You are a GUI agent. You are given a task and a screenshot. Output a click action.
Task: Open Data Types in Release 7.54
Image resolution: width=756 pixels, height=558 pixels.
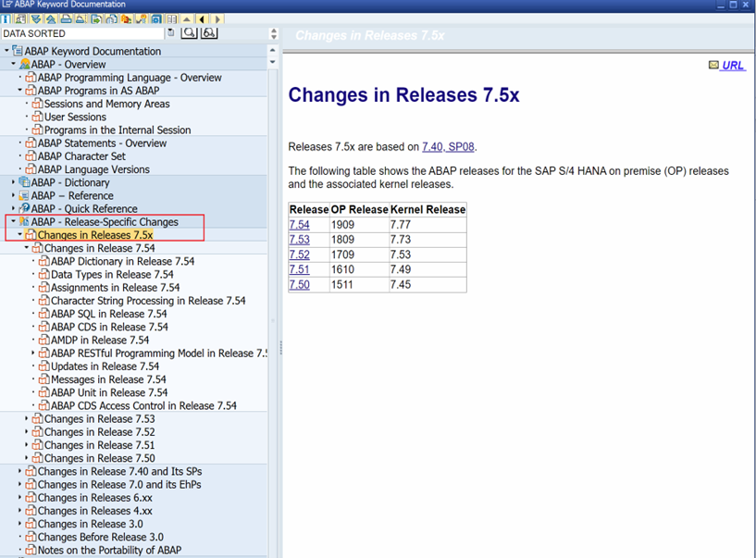click(112, 275)
